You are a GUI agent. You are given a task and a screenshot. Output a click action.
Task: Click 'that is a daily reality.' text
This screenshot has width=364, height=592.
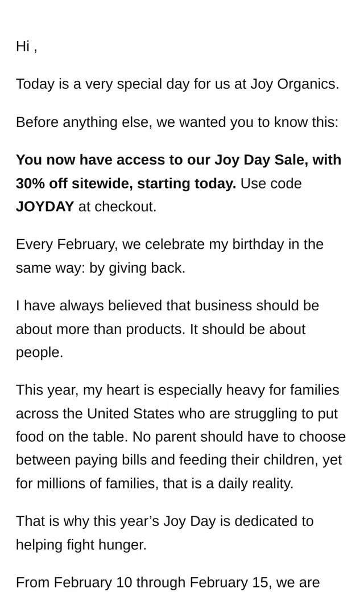click(228, 484)
